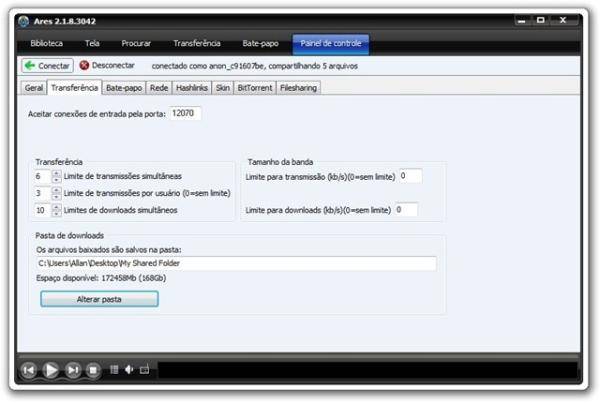Screen dimensions: 600x403
Task: Open the Filesharing settings tab
Action: tap(298, 88)
